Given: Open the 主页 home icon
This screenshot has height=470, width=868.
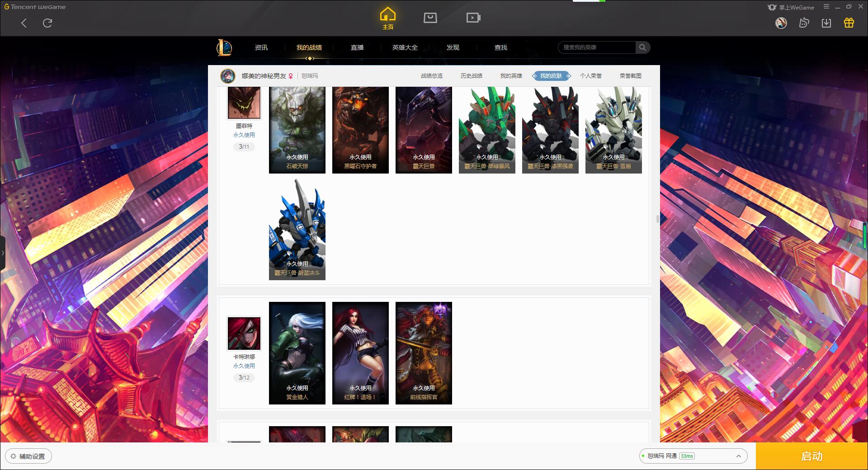Looking at the screenshot, I should click(x=387, y=19).
